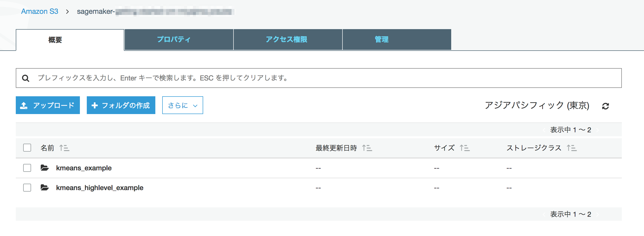
Task: Open the Amazon S3 breadcrumb link
Action: (39, 12)
